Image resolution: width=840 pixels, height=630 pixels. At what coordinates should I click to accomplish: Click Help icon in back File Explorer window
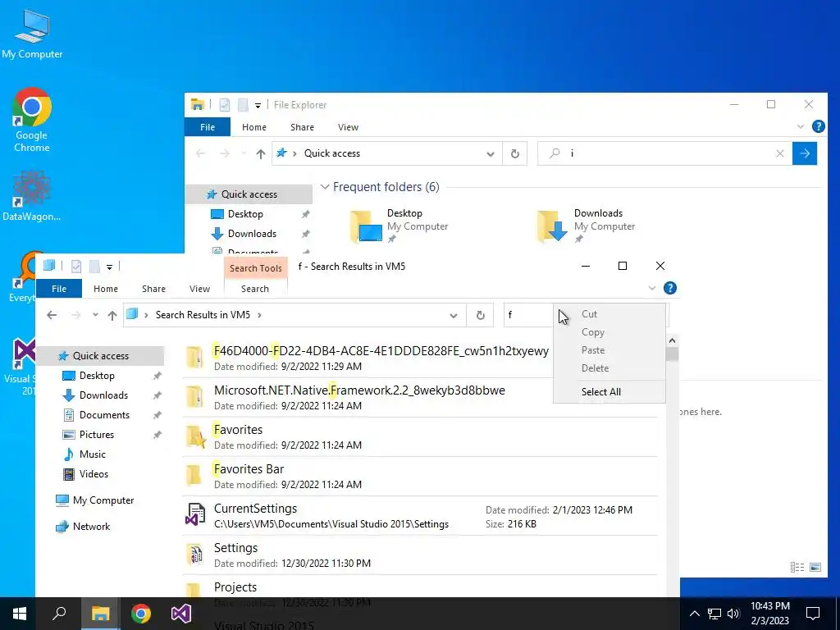pos(818,126)
